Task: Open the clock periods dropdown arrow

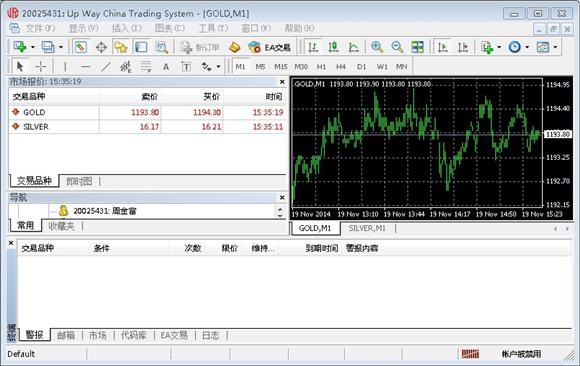Action: tap(527, 47)
